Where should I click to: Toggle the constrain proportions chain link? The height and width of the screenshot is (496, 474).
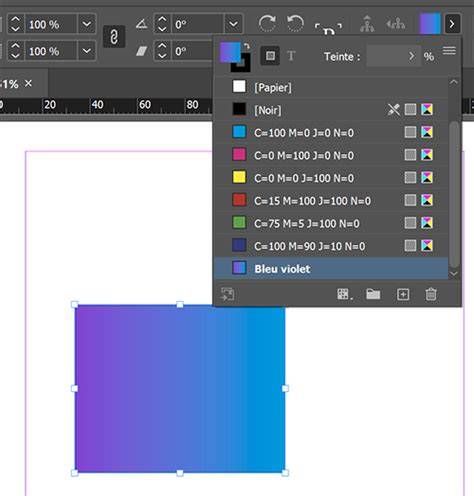tap(114, 37)
